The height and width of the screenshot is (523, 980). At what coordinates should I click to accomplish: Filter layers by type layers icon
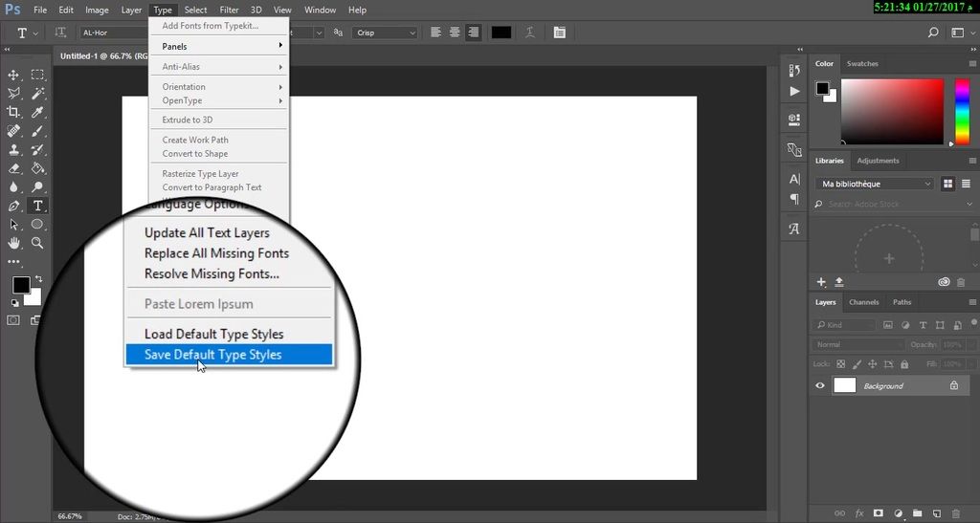[923, 325]
